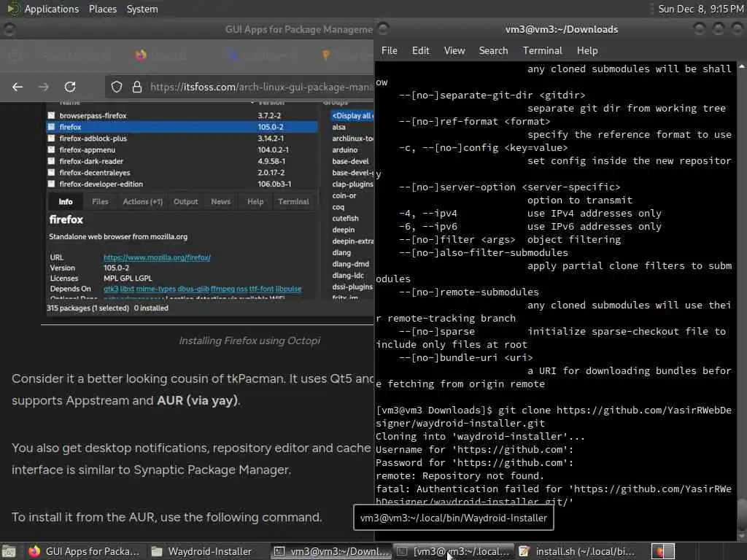Open the terminal File menu
This screenshot has width=747, height=560.
(390, 50)
